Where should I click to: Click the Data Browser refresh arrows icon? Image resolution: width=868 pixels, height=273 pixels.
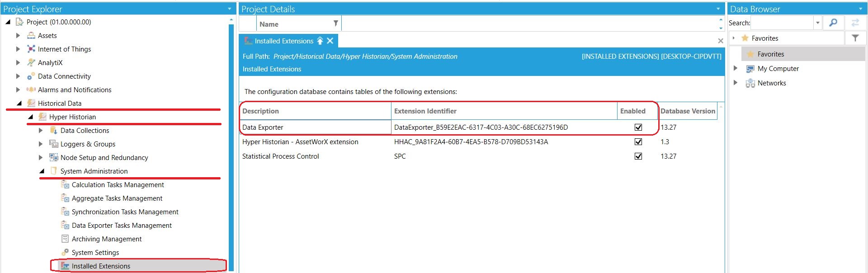(x=855, y=23)
